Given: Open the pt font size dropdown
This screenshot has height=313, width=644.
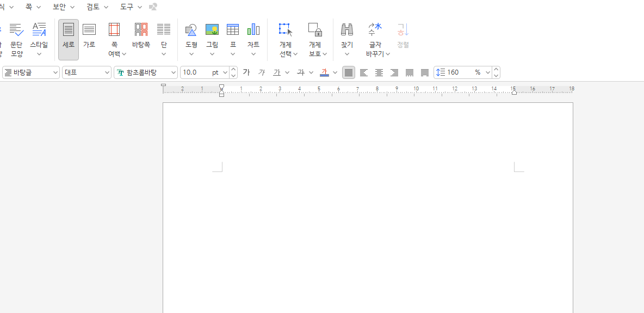Looking at the screenshot, I should tap(225, 72).
